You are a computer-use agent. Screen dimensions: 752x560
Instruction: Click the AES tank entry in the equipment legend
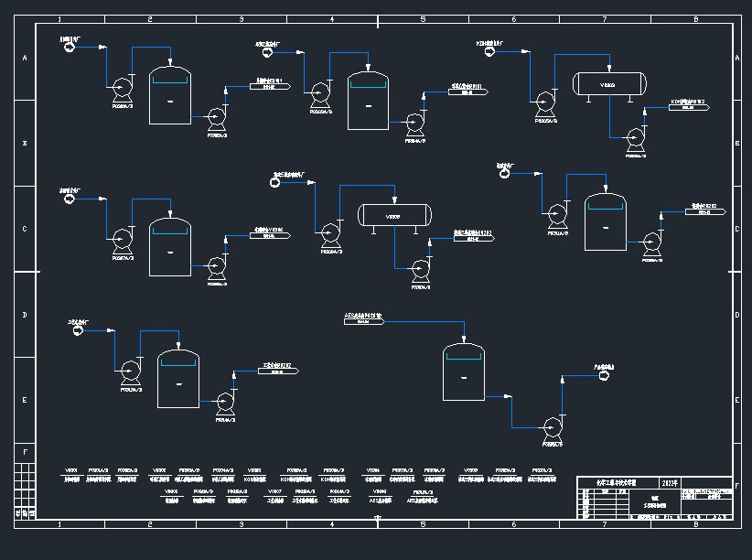[x=380, y=496]
